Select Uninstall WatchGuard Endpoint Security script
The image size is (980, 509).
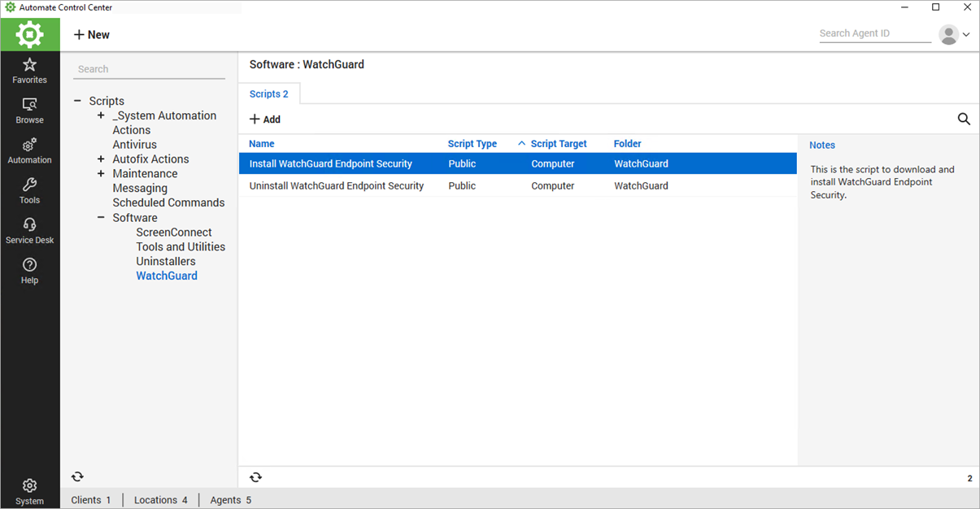click(x=337, y=186)
